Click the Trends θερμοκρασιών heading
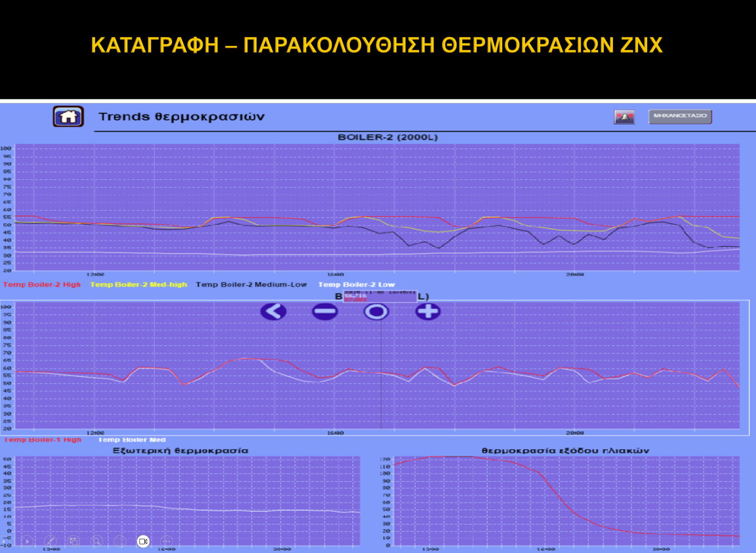Screen dimensions: 756x553 click(182, 117)
